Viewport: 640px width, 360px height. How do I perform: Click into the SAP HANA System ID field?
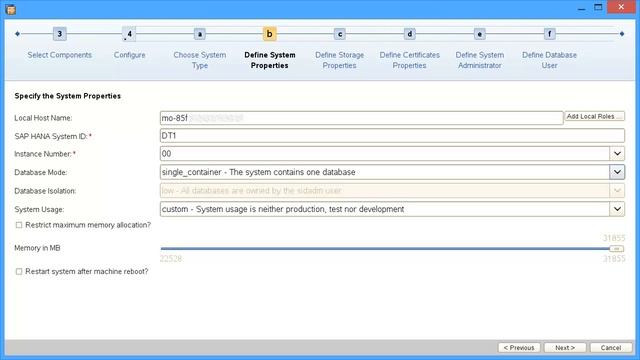(392, 136)
